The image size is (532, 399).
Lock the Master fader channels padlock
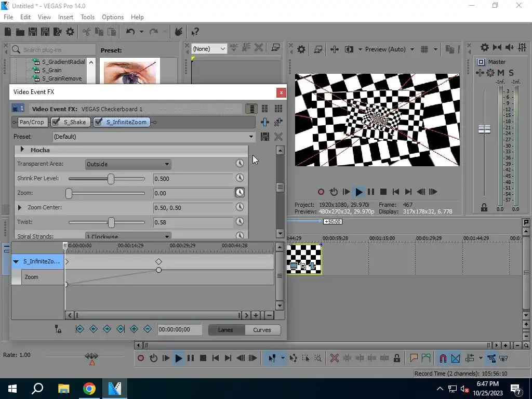tap(484, 208)
